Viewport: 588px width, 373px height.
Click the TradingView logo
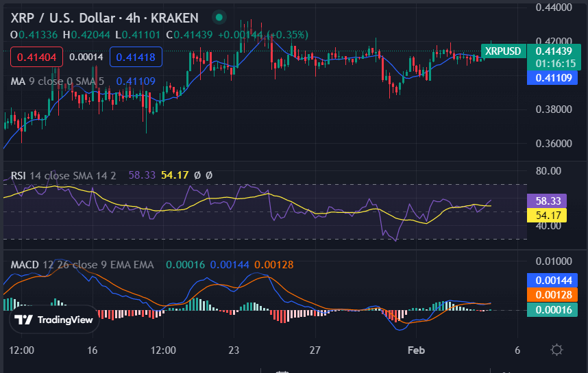click(x=53, y=320)
